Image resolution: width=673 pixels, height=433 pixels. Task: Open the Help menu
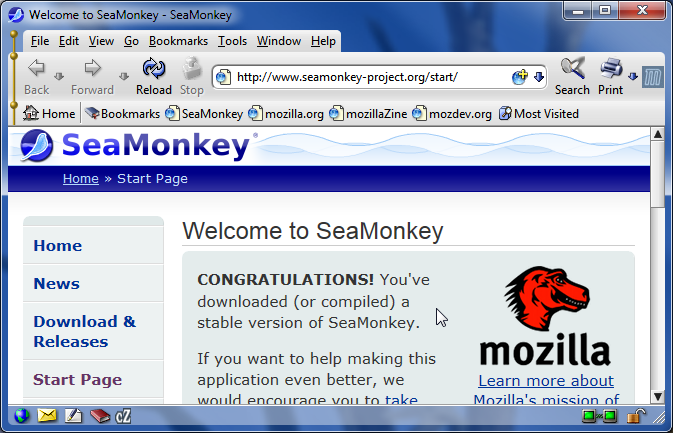323,41
